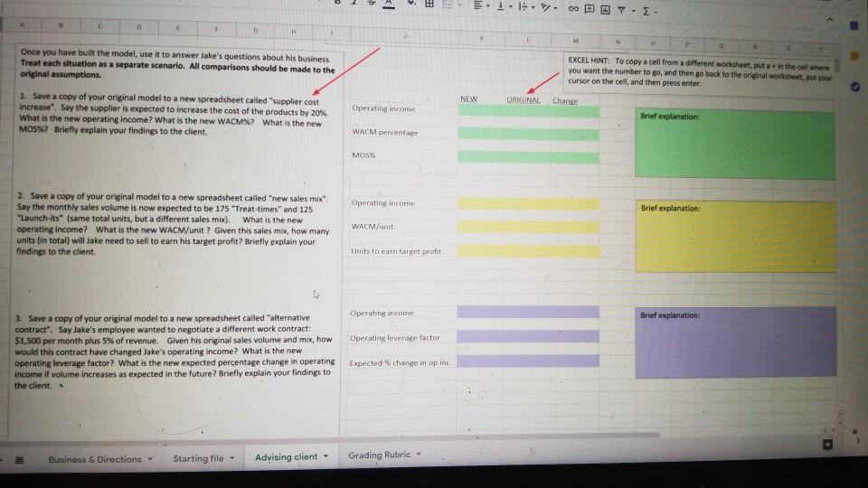This screenshot has height=488, width=868.
Task: Open the text rotation options
Action: [x=549, y=7]
